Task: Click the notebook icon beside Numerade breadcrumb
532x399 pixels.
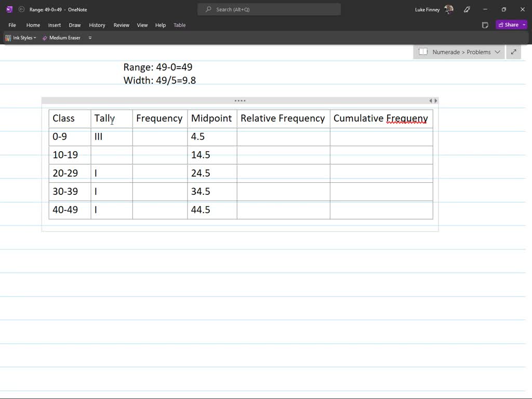Action: [x=423, y=52]
